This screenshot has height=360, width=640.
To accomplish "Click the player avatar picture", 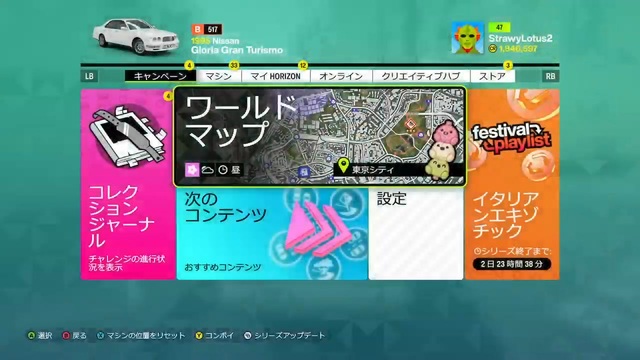I will point(468,38).
